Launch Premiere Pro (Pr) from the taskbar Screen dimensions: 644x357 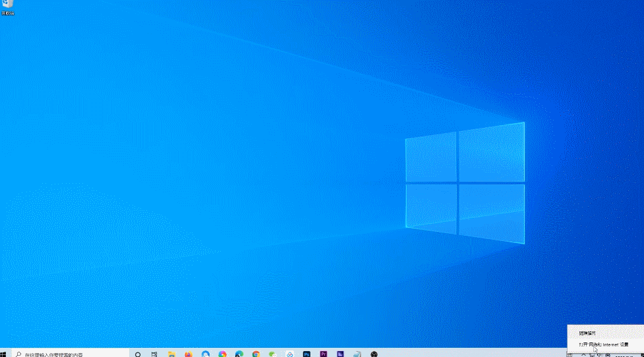pos(323,354)
